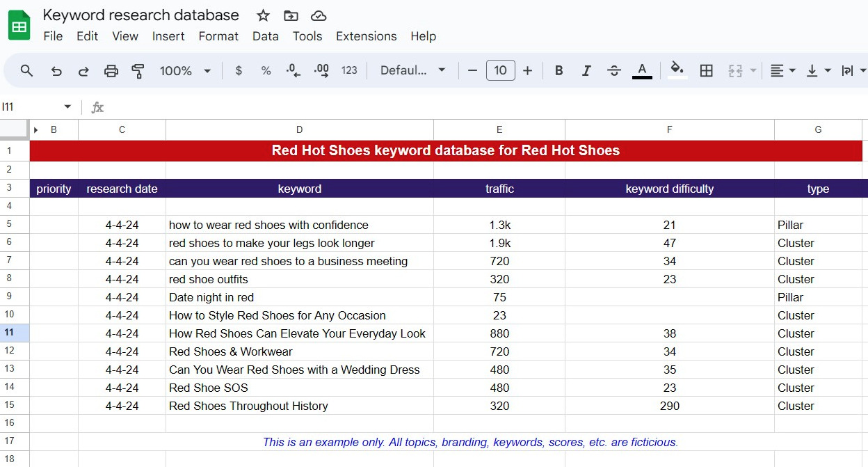
Task: Click the Redo arrow icon
Action: coord(83,71)
